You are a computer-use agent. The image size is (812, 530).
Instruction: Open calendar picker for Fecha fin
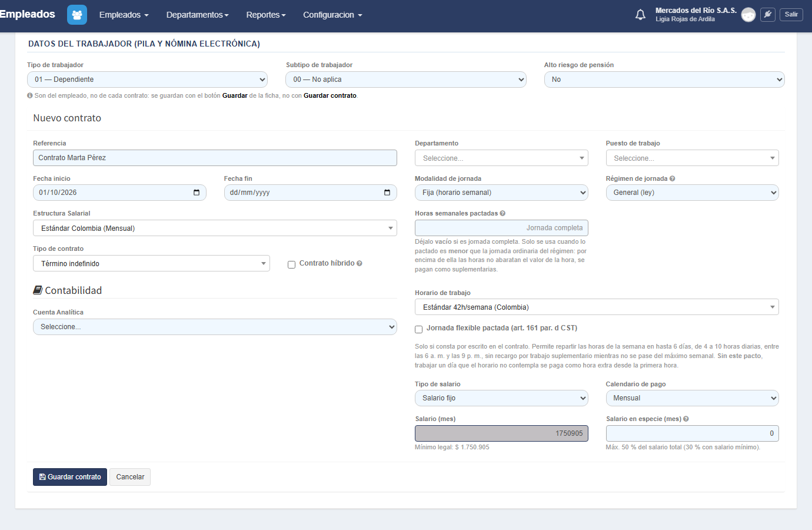(387, 193)
